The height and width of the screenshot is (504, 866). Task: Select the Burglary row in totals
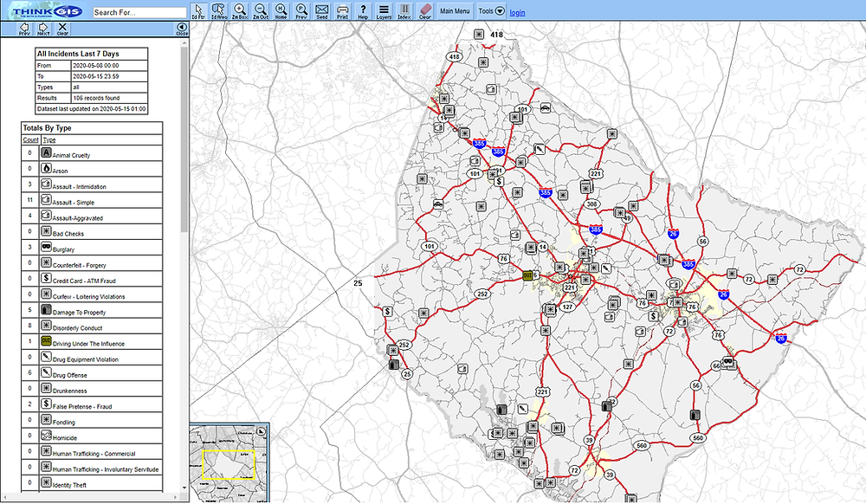click(x=93, y=248)
